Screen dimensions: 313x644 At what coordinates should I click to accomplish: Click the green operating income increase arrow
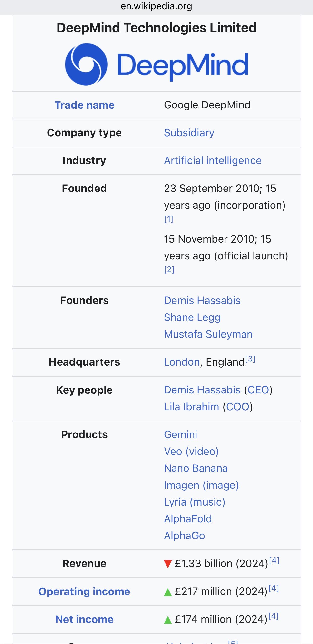coord(168,592)
